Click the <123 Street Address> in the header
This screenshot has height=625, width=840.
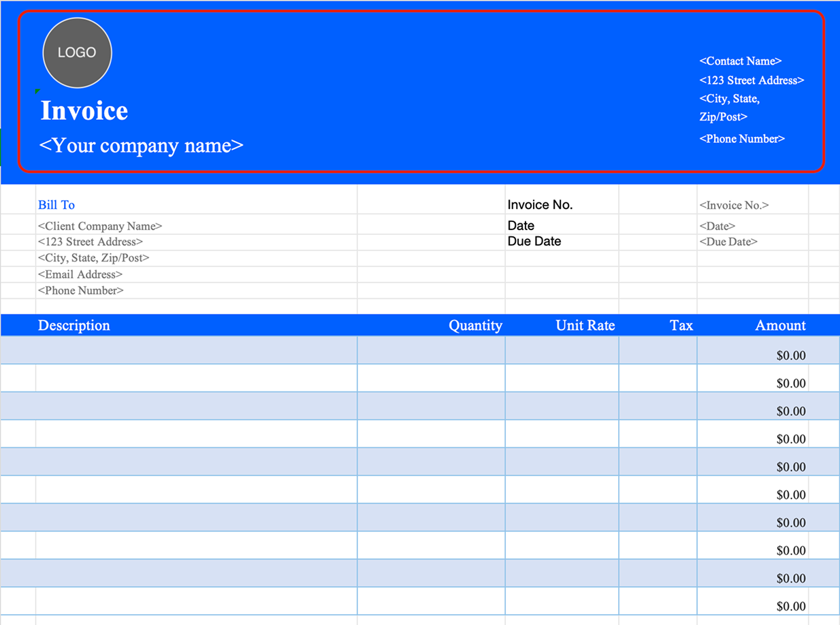pyautogui.click(x=751, y=80)
